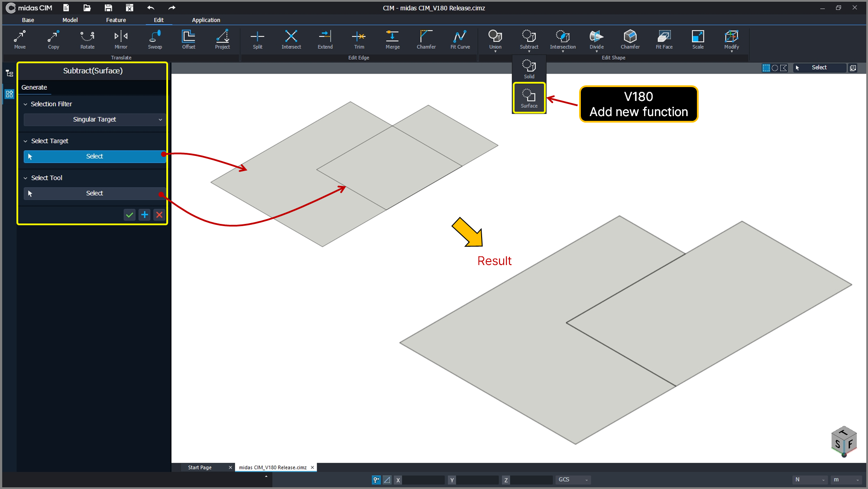
Task: Enable rectangle selection mode
Action: (x=766, y=68)
